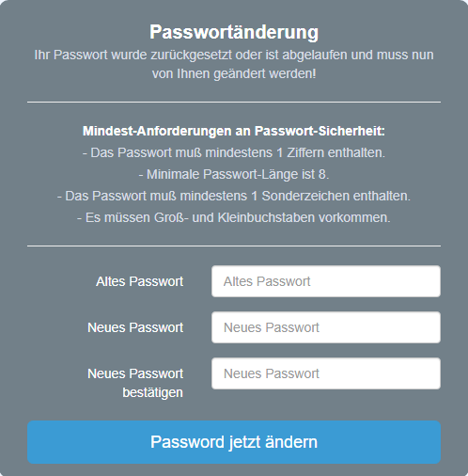
Task: Click the Altes Passwort input field
Action: tap(326, 281)
